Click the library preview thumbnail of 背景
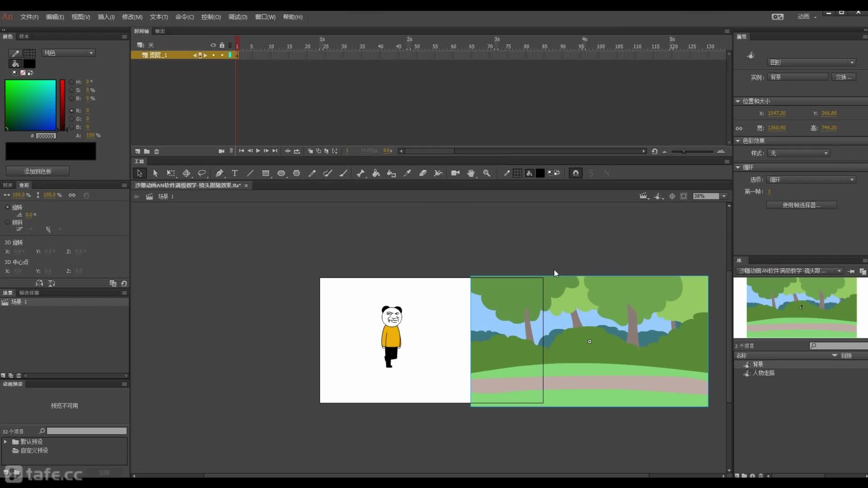 coord(801,308)
